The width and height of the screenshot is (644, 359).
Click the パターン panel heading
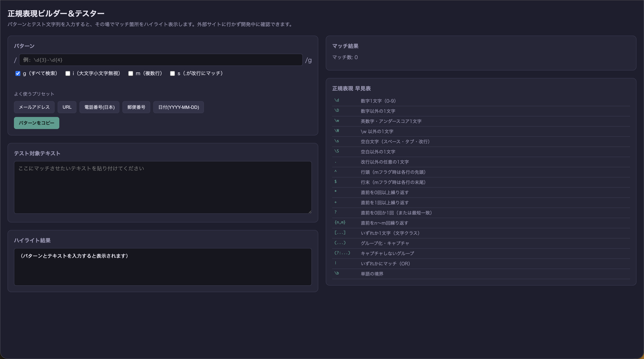click(x=24, y=46)
